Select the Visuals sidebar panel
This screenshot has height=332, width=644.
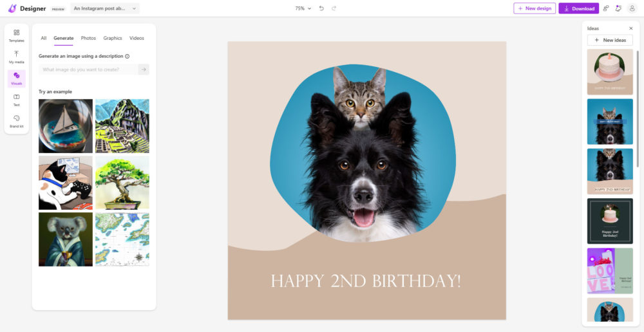(x=17, y=78)
